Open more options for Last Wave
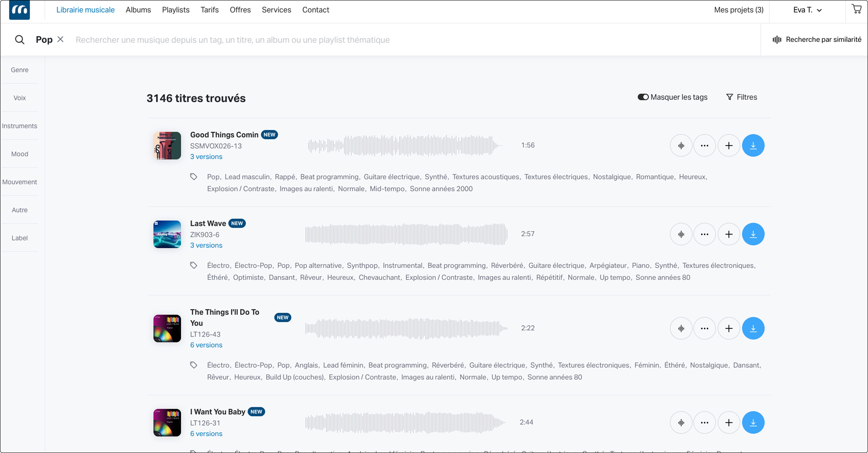The height and width of the screenshot is (453, 868). pyautogui.click(x=705, y=234)
